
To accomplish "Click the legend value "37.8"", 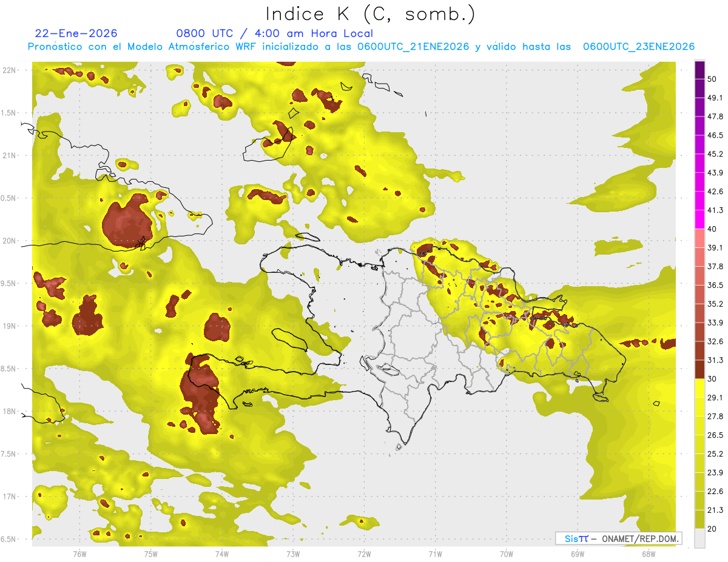I will (715, 266).
